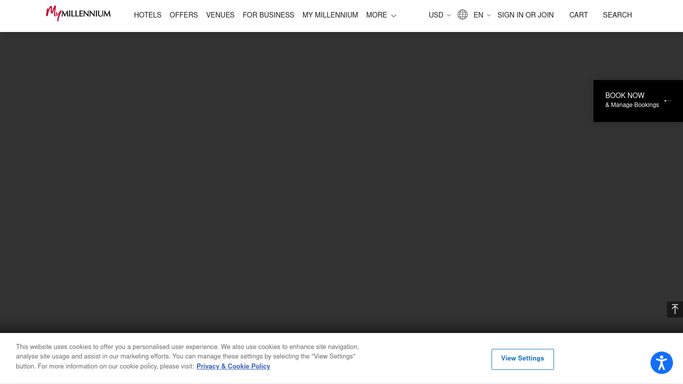
Task: Expand the USD currency dropdown
Action: [x=440, y=15]
